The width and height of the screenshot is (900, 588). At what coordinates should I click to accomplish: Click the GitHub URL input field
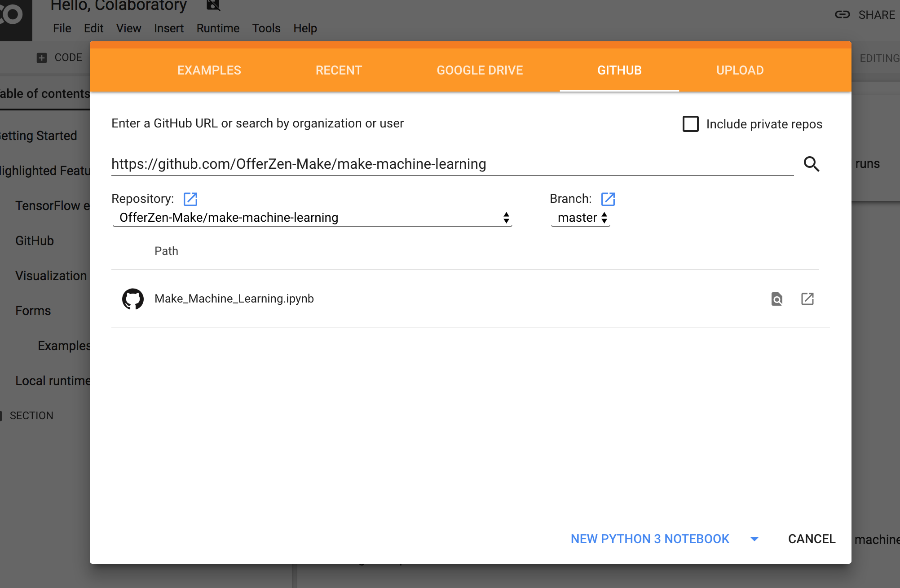pos(451,164)
